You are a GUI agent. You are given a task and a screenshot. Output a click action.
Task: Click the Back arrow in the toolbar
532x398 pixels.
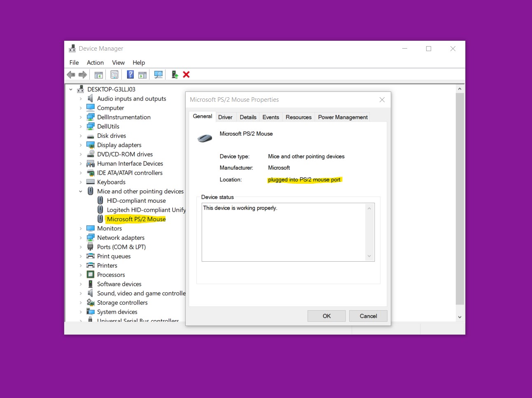71,75
